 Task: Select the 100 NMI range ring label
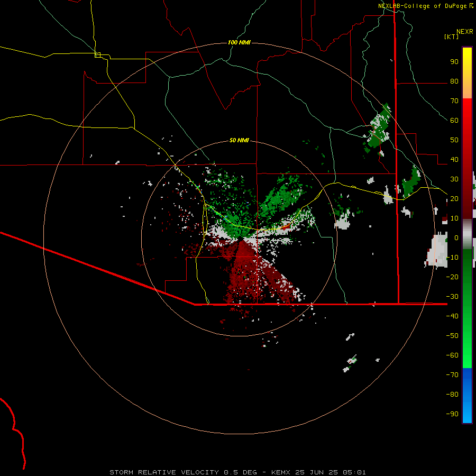[239, 42]
